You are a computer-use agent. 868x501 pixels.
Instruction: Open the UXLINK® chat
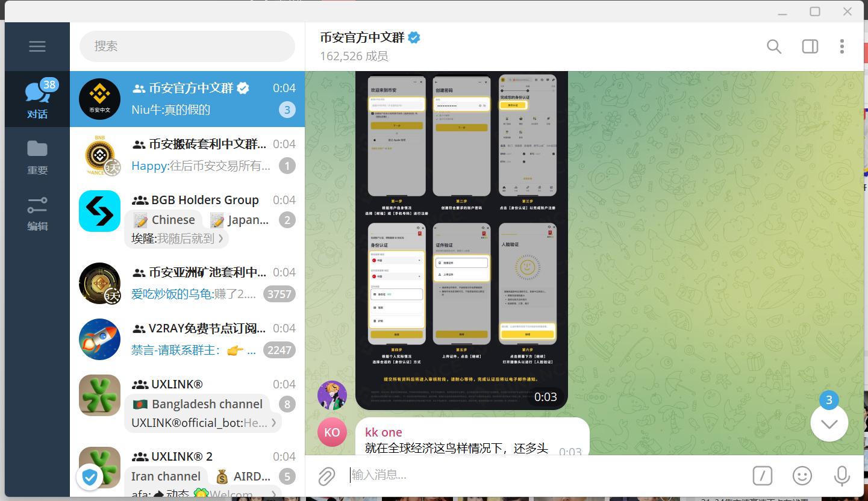point(187,403)
